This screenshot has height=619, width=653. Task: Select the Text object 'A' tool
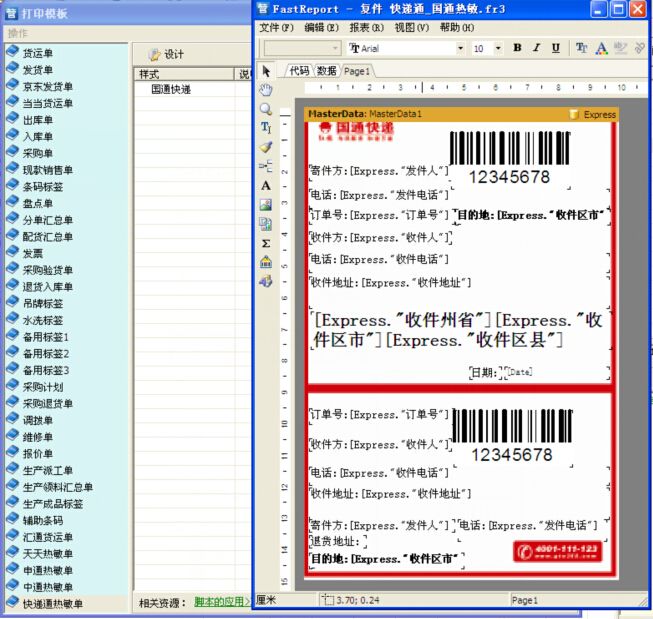pyautogui.click(x=266, y=186)
